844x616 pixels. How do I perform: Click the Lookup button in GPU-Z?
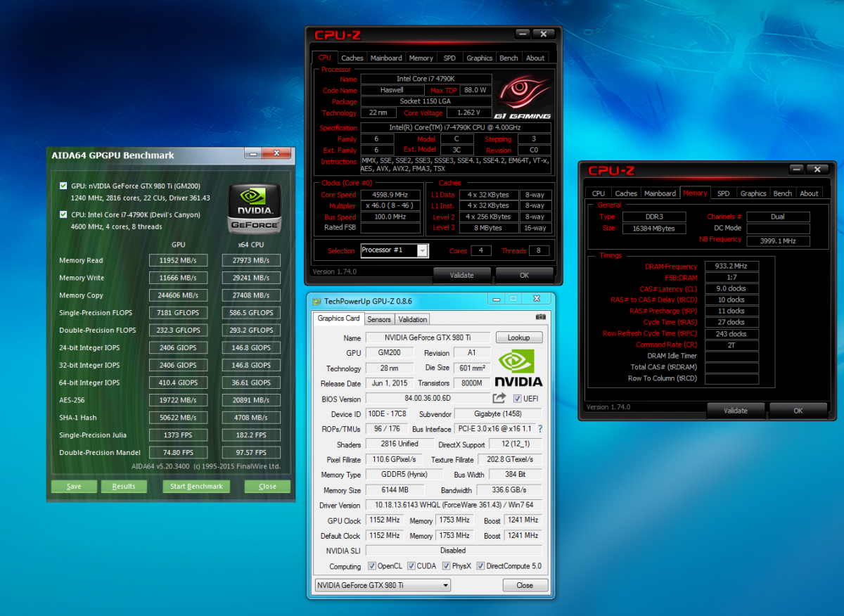519,338
